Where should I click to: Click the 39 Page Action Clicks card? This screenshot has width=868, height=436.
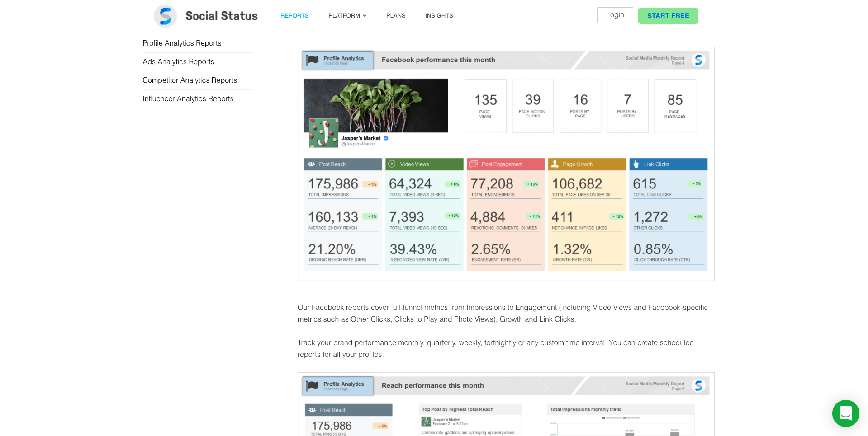pos(533,106)
